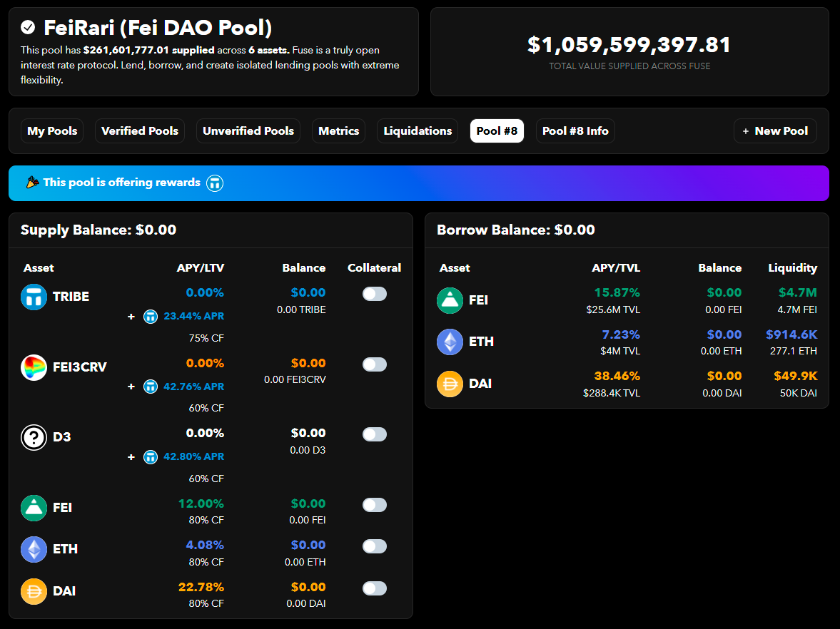Click the 42.80% APR reward text
The height and width of the screenshot is (629, 840).
(194, 457)
